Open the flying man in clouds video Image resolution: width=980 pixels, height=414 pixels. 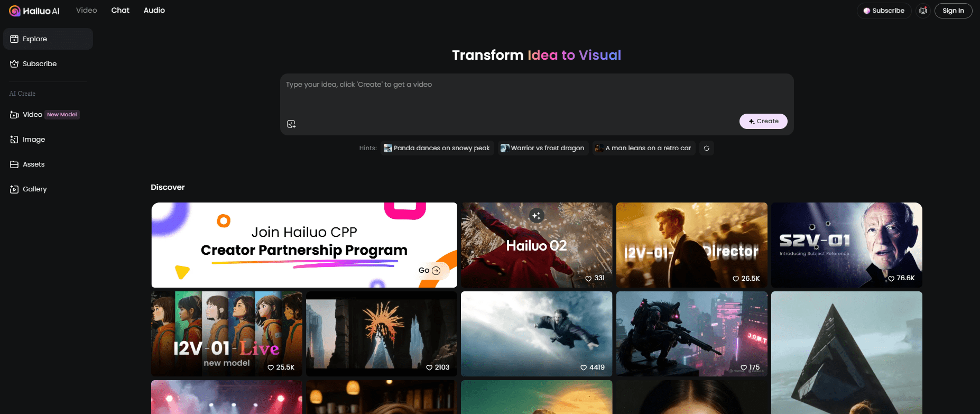(x=537, y=334)
